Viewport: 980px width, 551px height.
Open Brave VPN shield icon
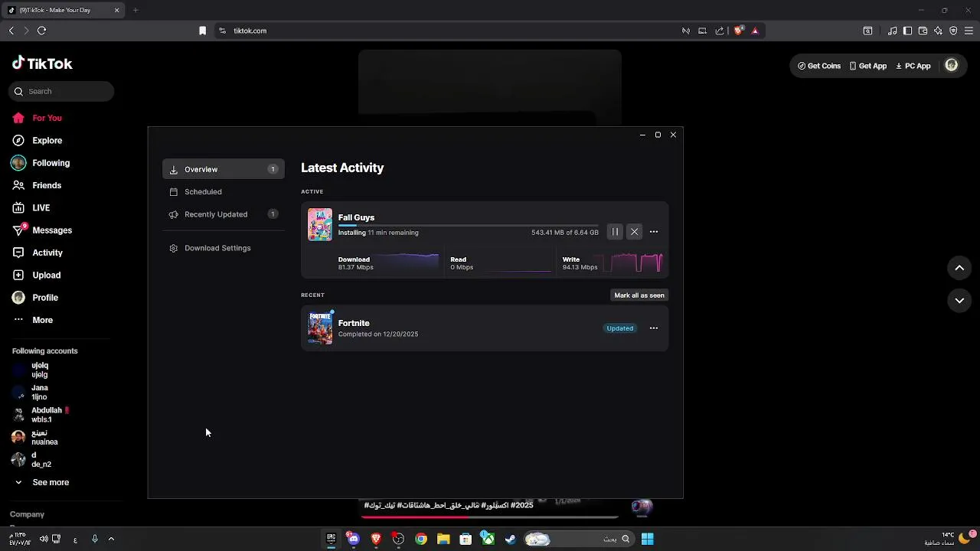click(953, 31)
